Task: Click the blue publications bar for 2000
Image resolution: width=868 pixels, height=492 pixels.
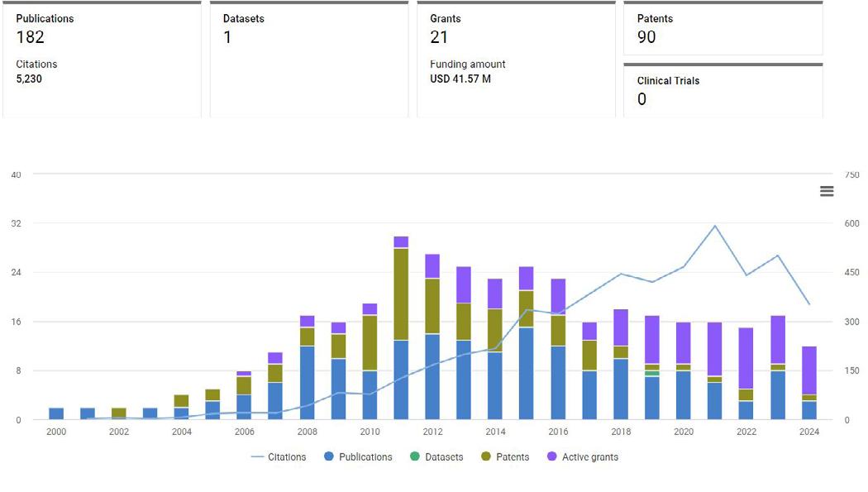Action: pos(56,413)
